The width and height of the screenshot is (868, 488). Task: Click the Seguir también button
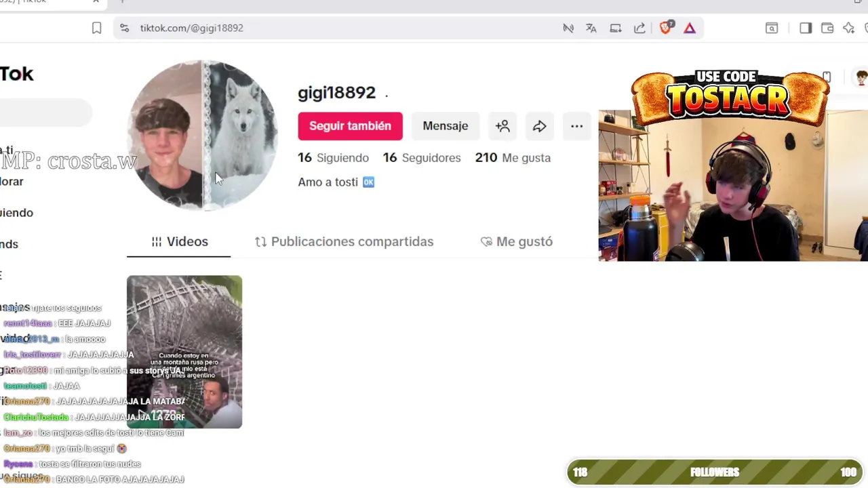(x=350, y=126)
